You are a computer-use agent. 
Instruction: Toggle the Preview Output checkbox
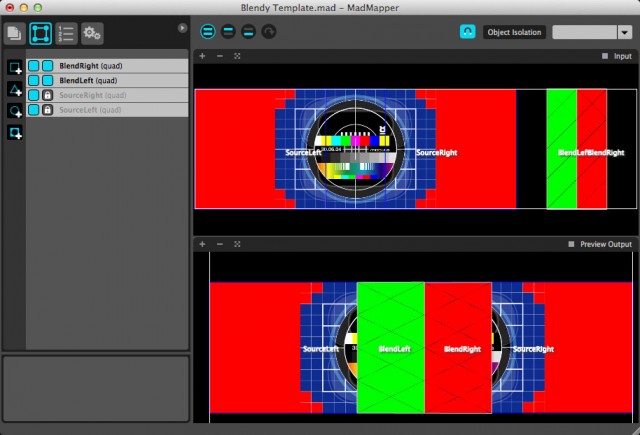pyautogui.click(x=571, y=244)
